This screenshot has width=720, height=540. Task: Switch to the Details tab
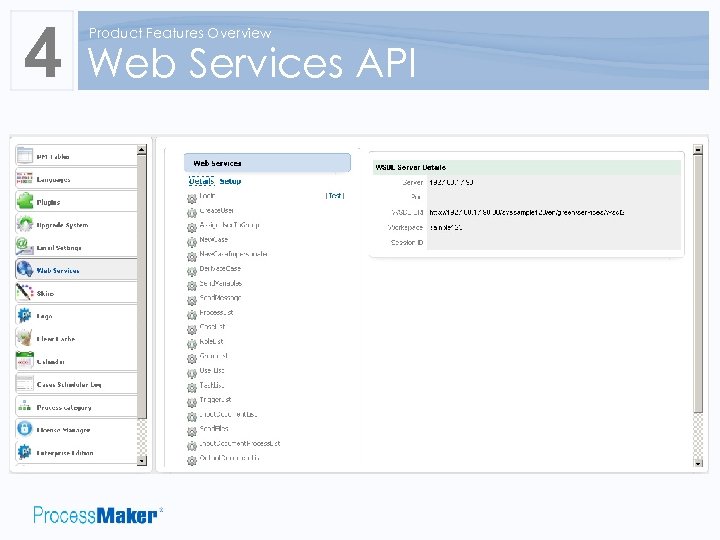(x=202, y=181)
